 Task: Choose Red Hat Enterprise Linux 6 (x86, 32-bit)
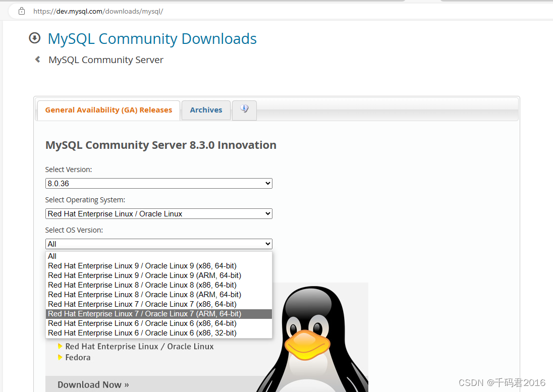143,332
